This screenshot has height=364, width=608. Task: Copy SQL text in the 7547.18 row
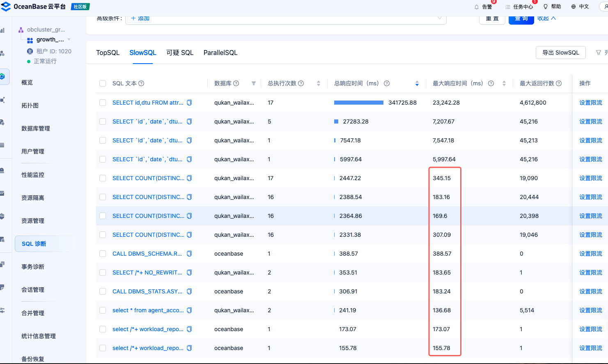[189, 140]
